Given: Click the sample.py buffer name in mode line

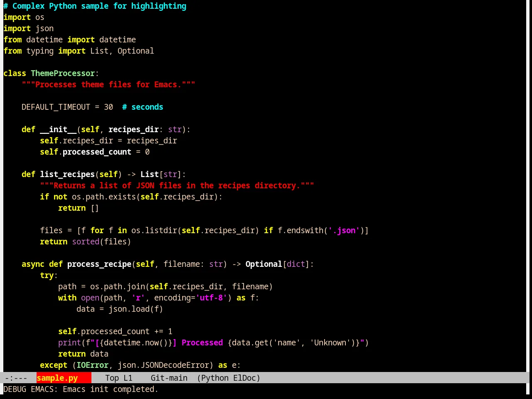Looking at the screenshot, I should pos(57,378).
